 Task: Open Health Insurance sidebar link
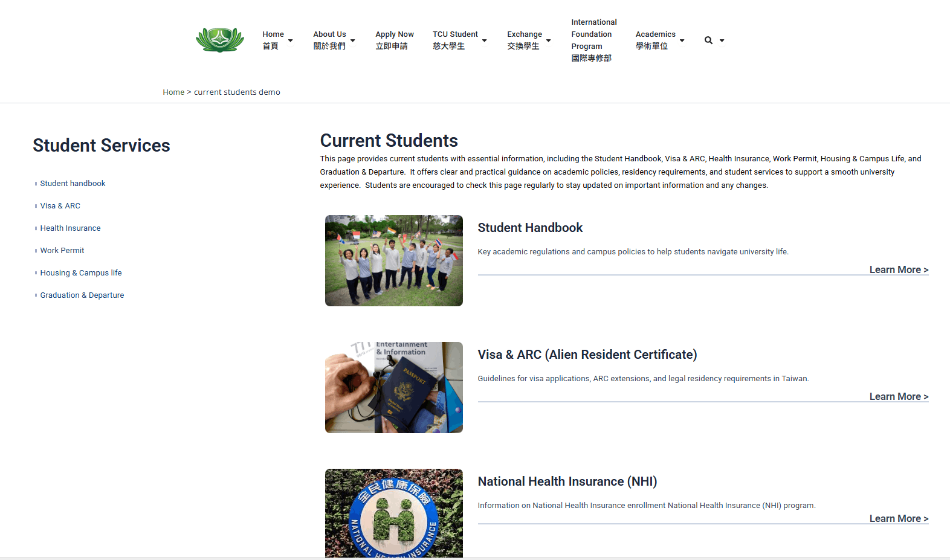tap(71, 228)
